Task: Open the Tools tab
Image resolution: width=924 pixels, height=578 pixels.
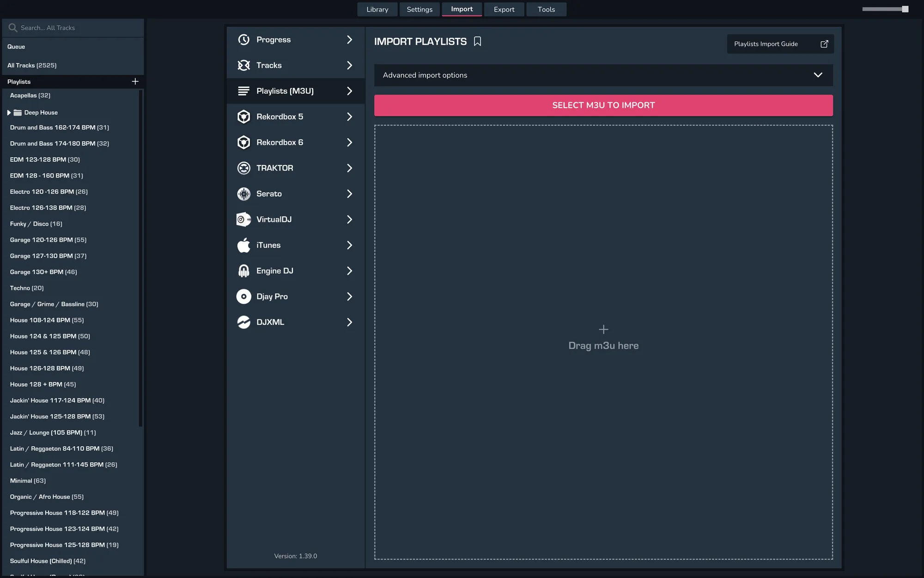Action: point(546,9)
